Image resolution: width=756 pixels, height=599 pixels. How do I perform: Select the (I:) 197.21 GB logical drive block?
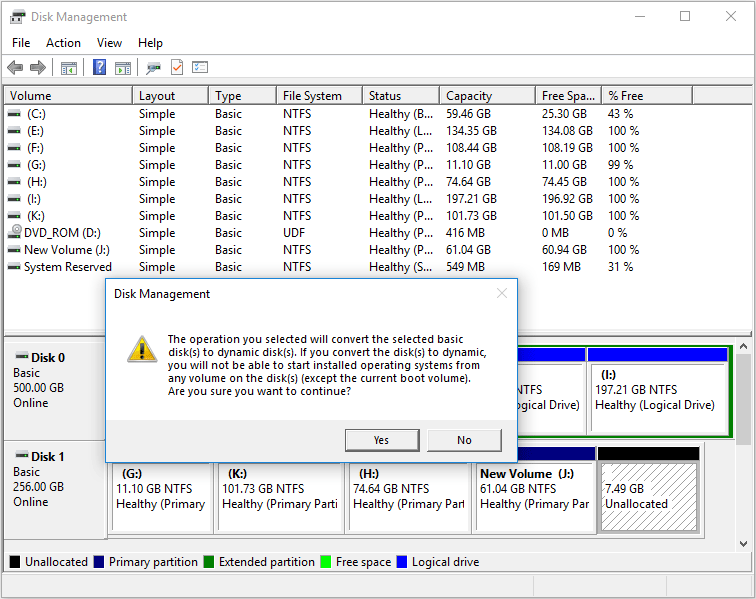(x=657, y=390)
